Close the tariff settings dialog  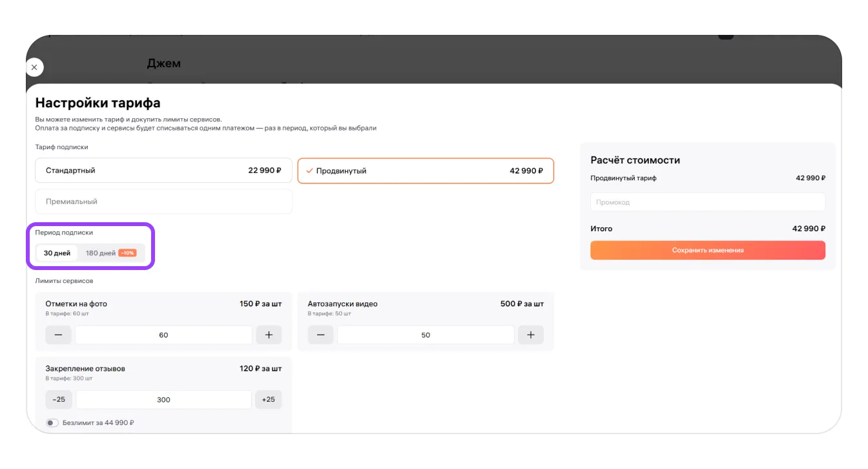tap(34, 67)
